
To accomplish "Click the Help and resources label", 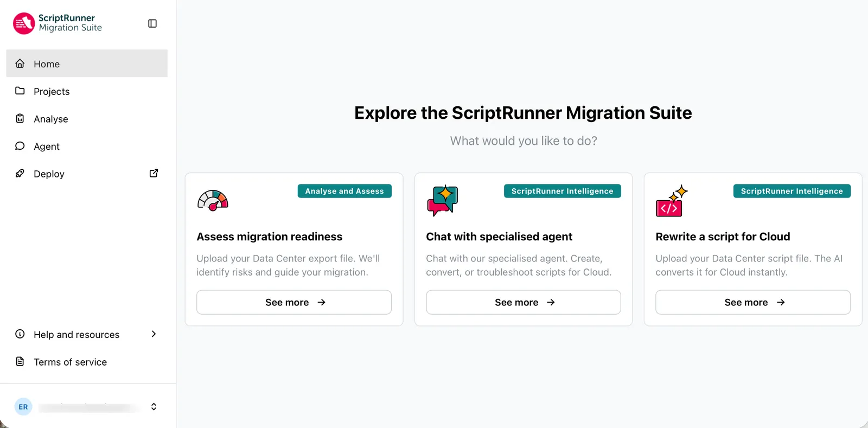I will (76, 335).
